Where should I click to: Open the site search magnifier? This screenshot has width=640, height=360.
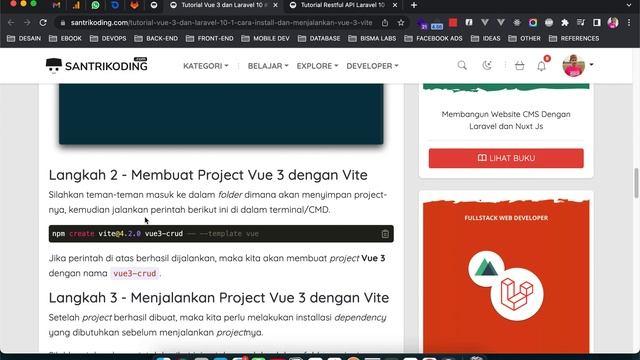[x=462, y=65]
